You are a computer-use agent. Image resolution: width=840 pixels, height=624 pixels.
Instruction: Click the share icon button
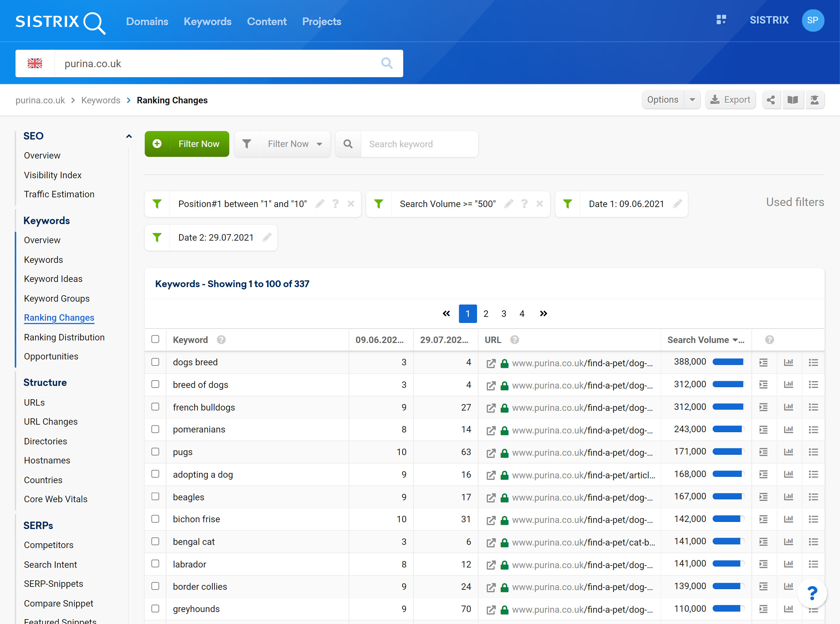[x=771, y=99]
